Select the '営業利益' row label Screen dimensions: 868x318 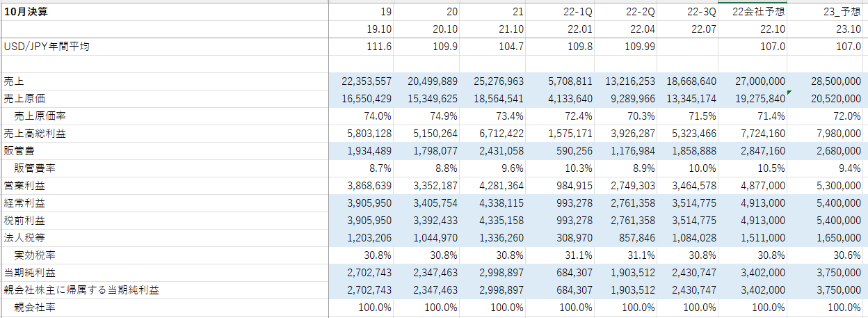tap(165, 186)
